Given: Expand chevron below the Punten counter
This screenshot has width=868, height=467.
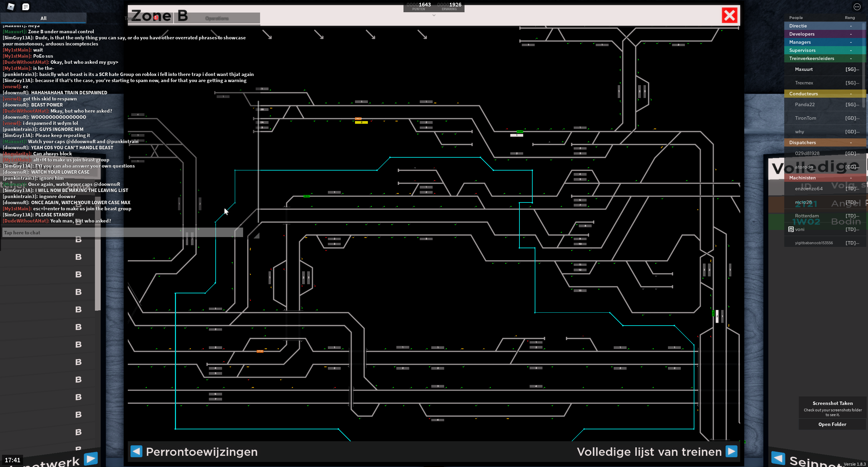Looking at the screenshot, I should tap(434, 15).
